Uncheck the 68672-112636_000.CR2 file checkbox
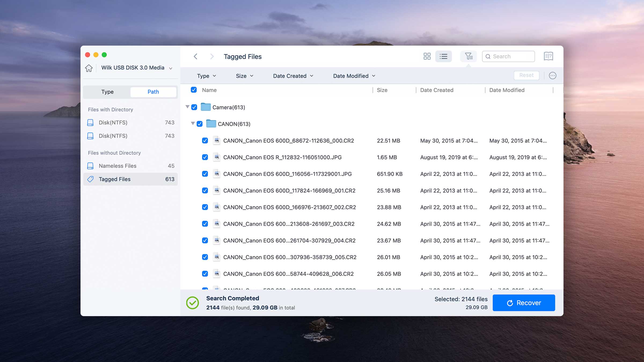Viewport: 644px width, 362px height. (205, 141)
